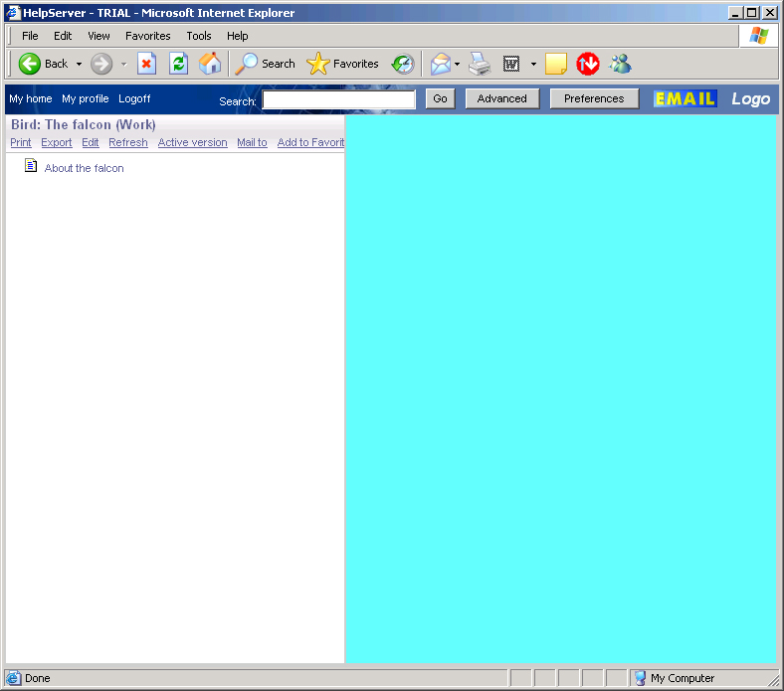
Task: Click the Logo in header
Action: click(751, 99)
